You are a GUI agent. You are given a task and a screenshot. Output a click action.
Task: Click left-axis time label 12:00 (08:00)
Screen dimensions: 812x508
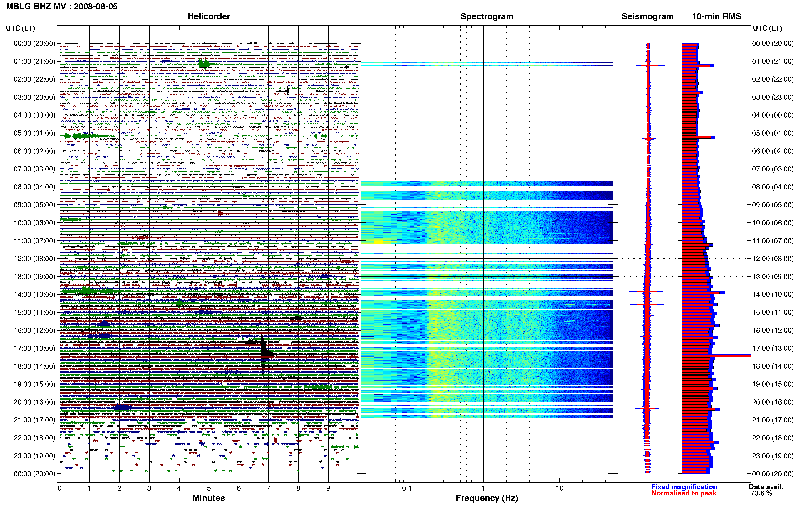click(x=34, y=259)
